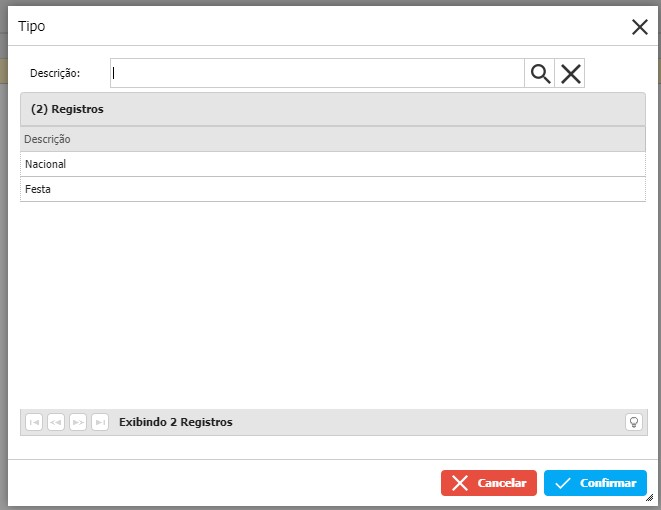Clear the Descrição search with X icon
Image resolution: width=661 pixels, height=510 pixels.
(x=570, y=73)
